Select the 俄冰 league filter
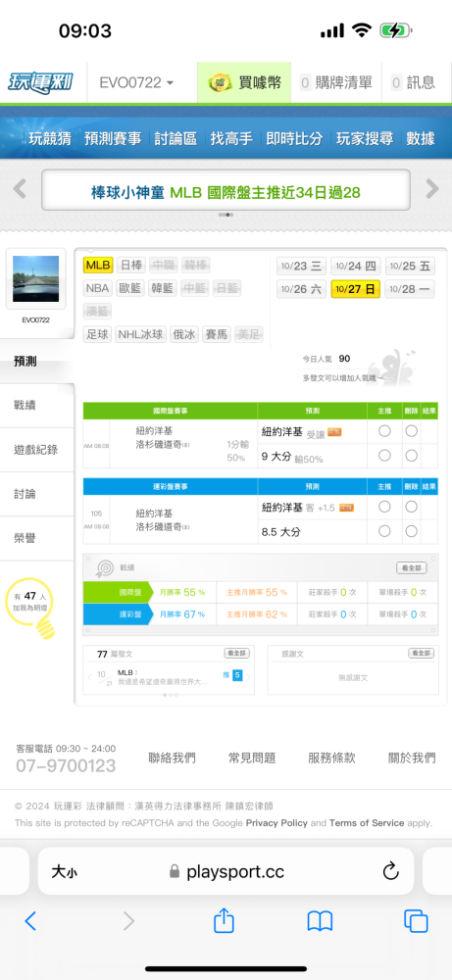The width and height of the screenshot is (452, 980). [x=185, y=334]
